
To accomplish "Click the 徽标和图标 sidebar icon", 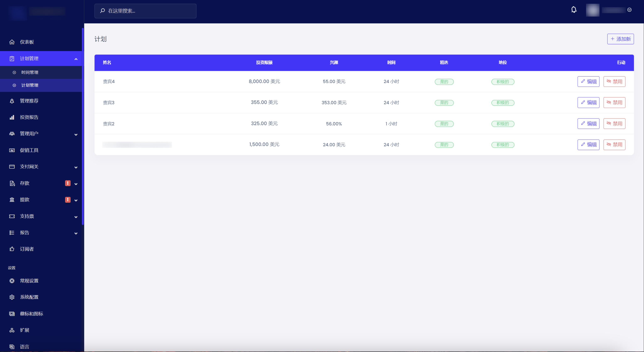I will point(12,314).
